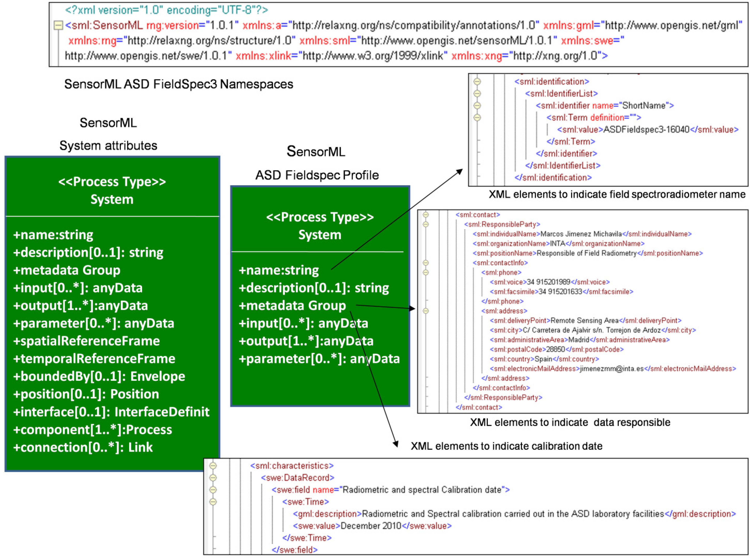
Task: Collapse the sml:SensorML root element
Action: click(x=58, y=25)
